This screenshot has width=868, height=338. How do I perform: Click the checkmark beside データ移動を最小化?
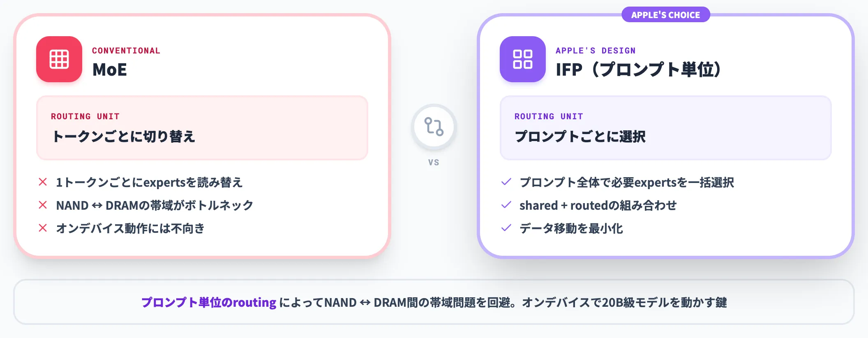tap(506, 228)
